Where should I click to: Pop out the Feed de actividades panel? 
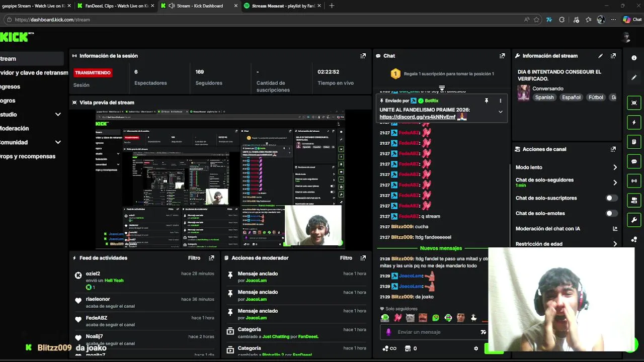pos(211,258)
